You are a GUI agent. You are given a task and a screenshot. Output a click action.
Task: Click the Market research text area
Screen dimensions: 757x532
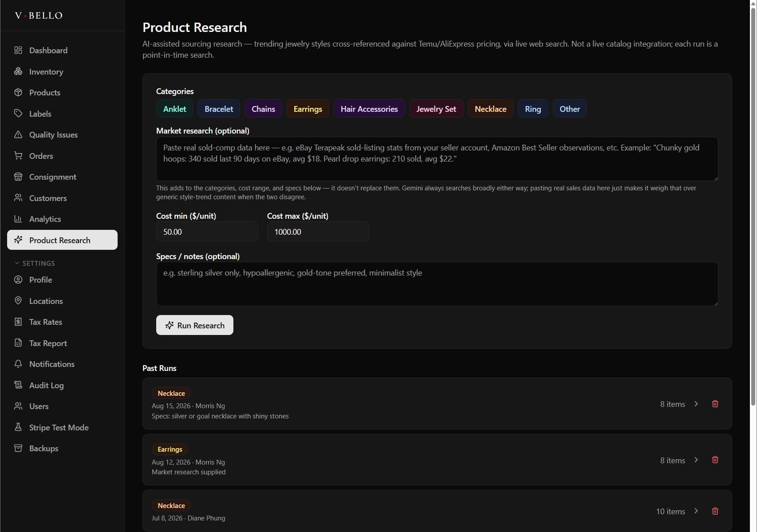tap(437, 159)
